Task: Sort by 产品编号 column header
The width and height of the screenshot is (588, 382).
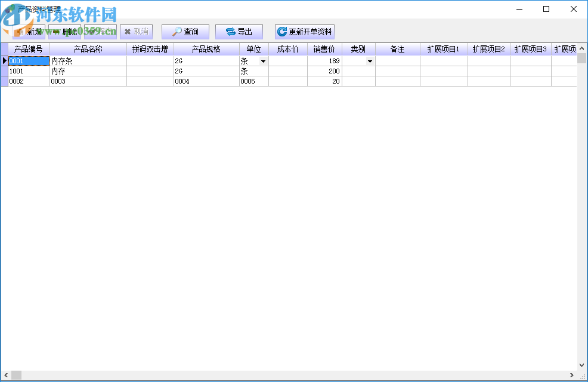Action: click(x=29, y=49)
